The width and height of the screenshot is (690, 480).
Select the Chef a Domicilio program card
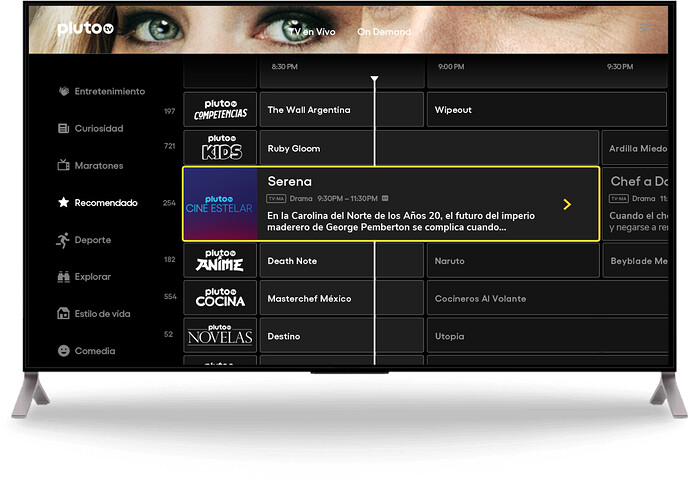[635, 204]
